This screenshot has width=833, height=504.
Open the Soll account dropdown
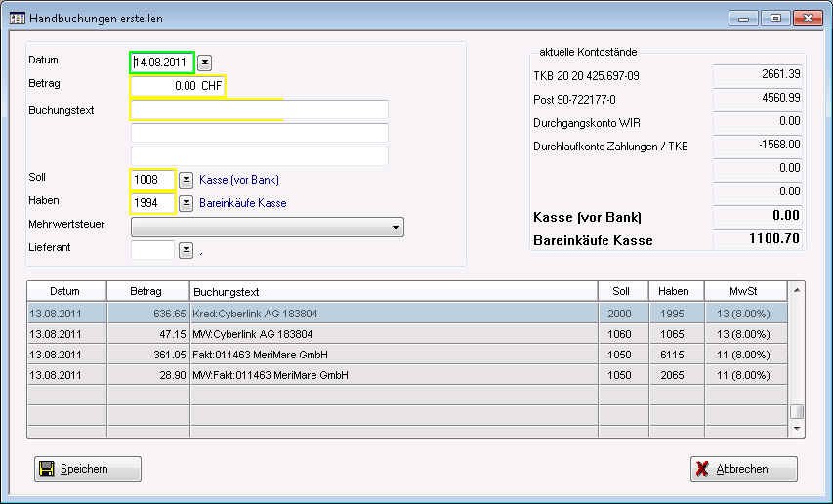point(186,180)
